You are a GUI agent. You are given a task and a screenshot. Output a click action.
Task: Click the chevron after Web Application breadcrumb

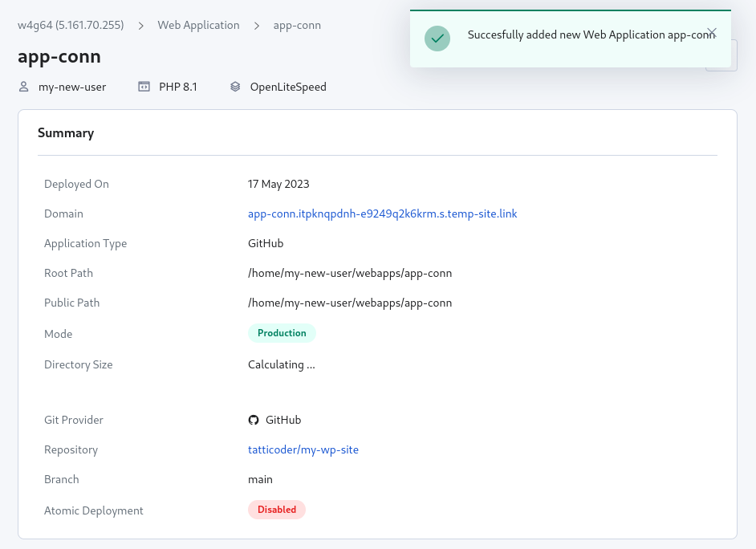257,26
